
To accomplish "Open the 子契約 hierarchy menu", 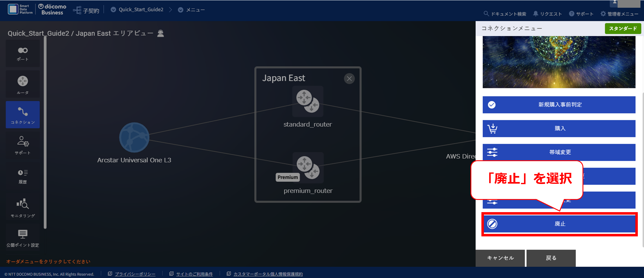I will (x=86, y=10).
